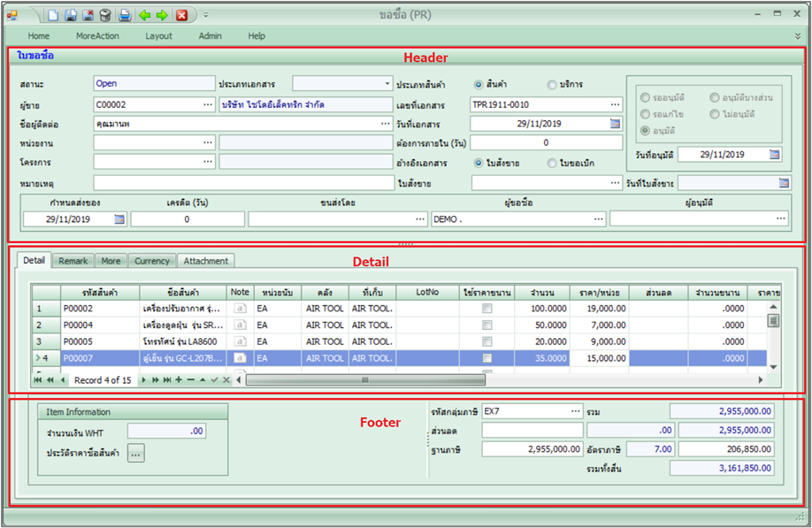Click the grid horizontal scrollbar thumb
Viewport: 812px width, 528px height.
click(364, 379)
